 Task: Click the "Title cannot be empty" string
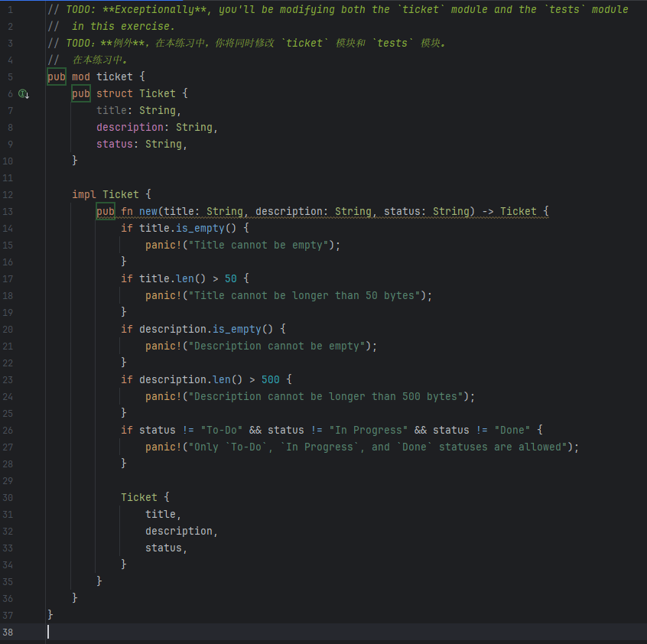tap(261, 245)
